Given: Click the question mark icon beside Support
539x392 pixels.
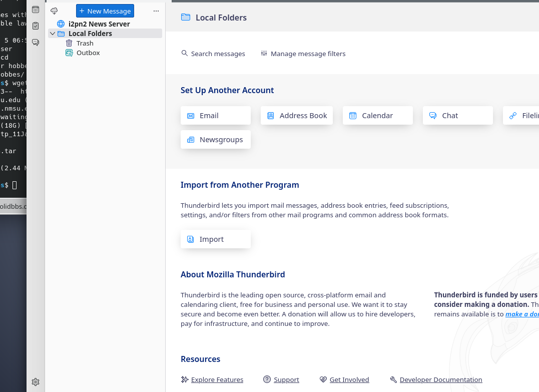Looking at the screenshot, I should point(267,379).
